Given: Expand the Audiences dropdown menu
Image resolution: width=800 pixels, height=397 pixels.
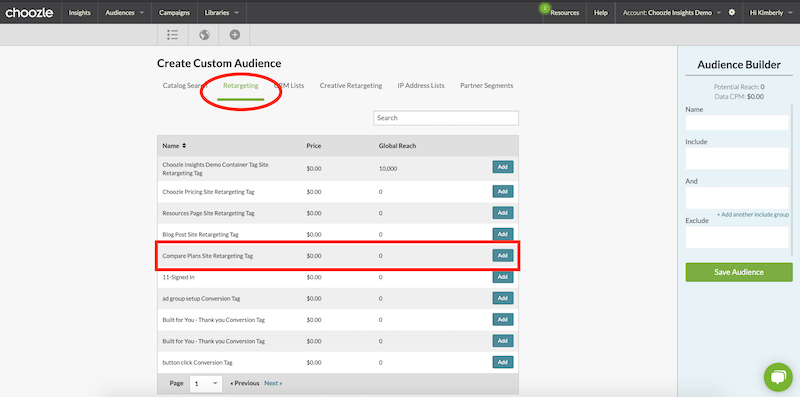Looking at the screenshot, I should click(x=124, y=13).
